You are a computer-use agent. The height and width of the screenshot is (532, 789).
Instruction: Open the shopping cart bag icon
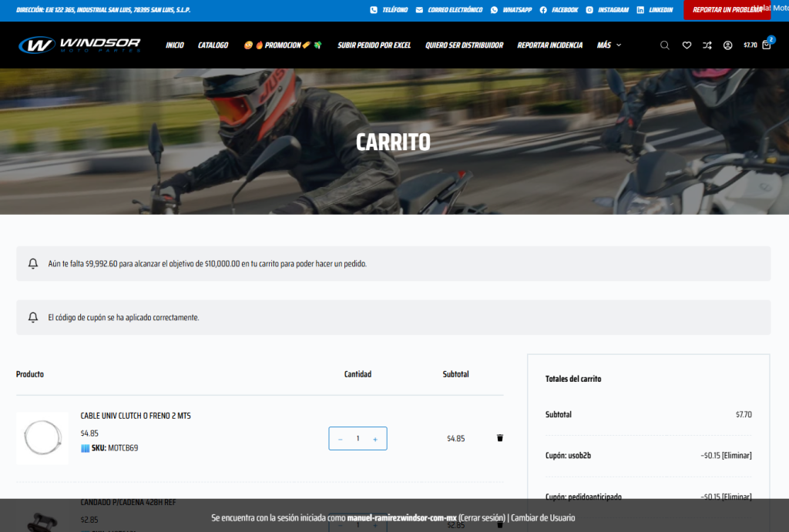pos(766,45)
